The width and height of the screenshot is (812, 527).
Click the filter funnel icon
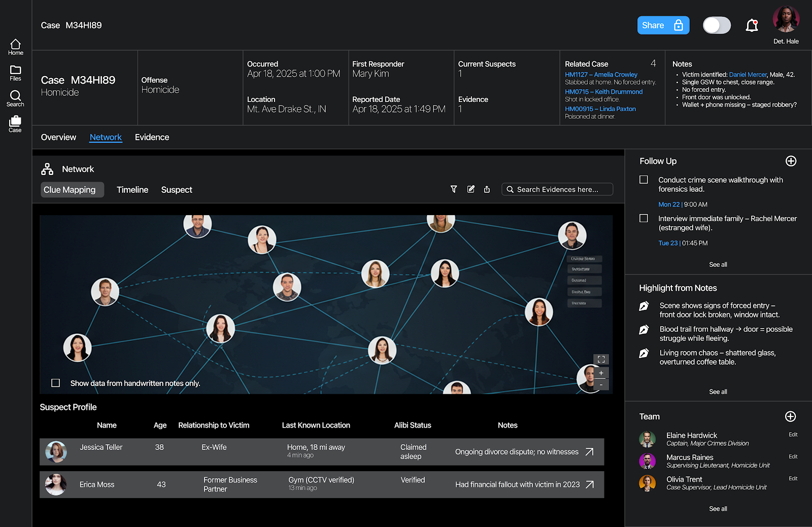pyautogui.click(x=454, y=189)
